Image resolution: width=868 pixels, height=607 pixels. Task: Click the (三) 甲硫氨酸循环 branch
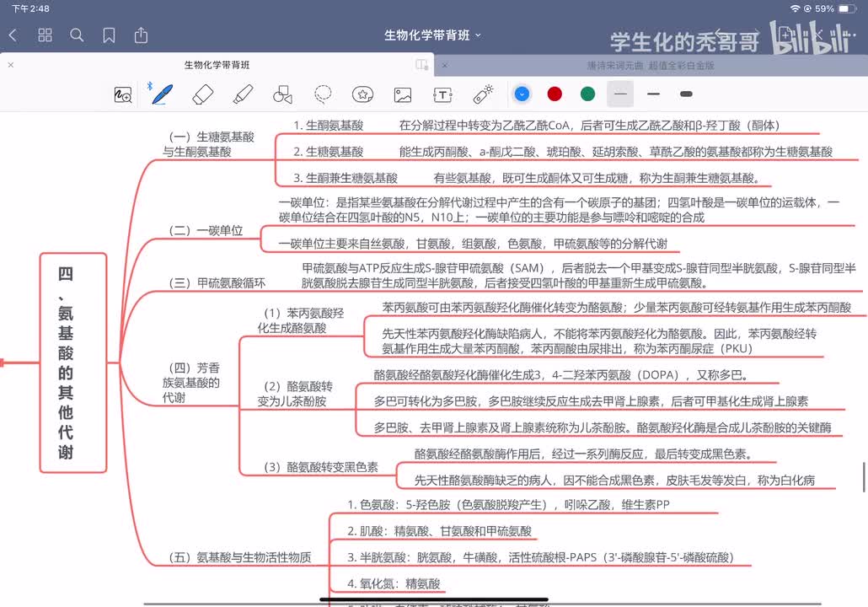217,283
